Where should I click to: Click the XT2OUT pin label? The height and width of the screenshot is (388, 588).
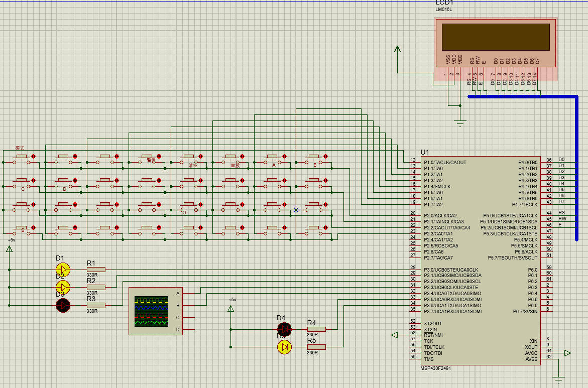coord(433,324)
